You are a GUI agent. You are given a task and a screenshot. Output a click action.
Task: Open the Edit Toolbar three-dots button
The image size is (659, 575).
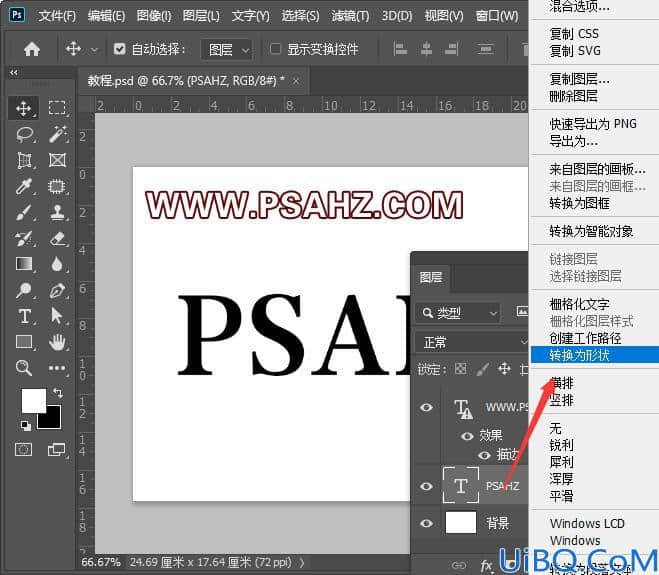coord(57,368)
